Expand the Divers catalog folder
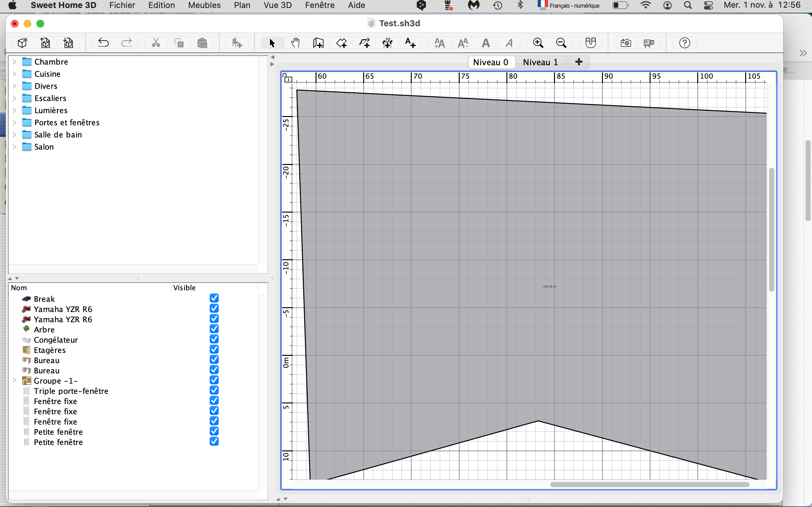812x507 pixels. 14,86
